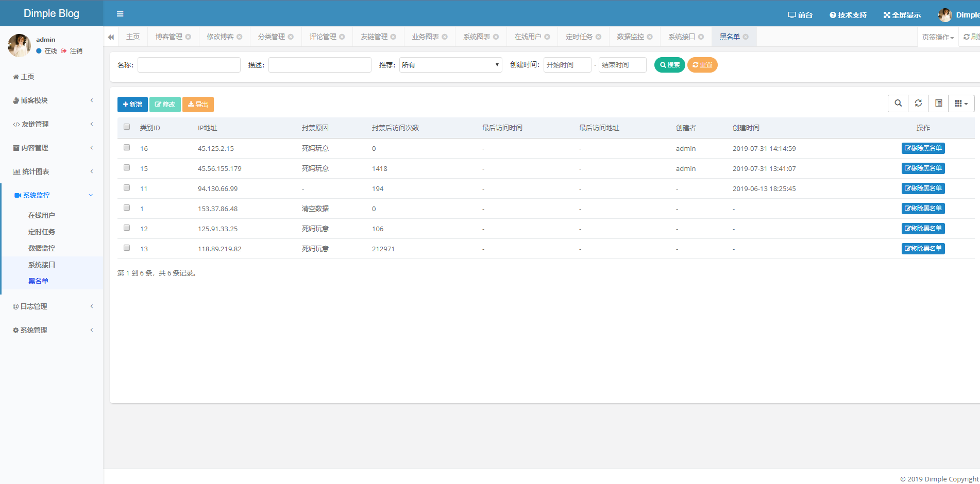Screen dimensions: 980x484
Task: Select all rows with header checkbox
Action: (127, 127)
